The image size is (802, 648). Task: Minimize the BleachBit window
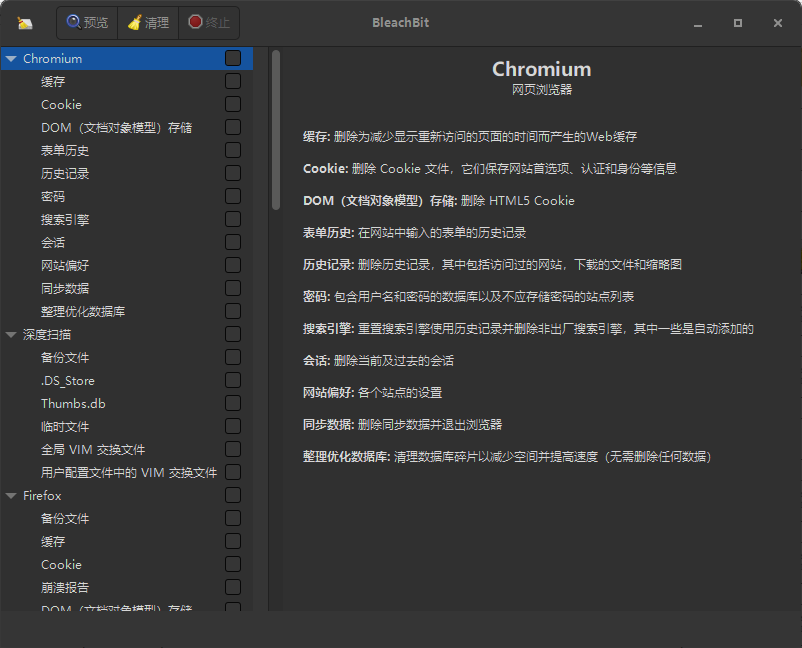698,22
